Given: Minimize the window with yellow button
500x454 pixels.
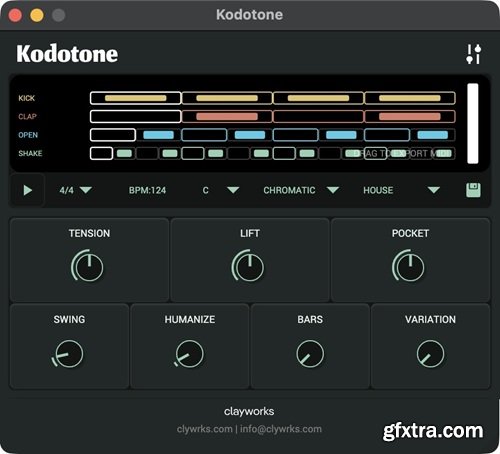Looking at the screenshot, I should click(x=37, y=15).
